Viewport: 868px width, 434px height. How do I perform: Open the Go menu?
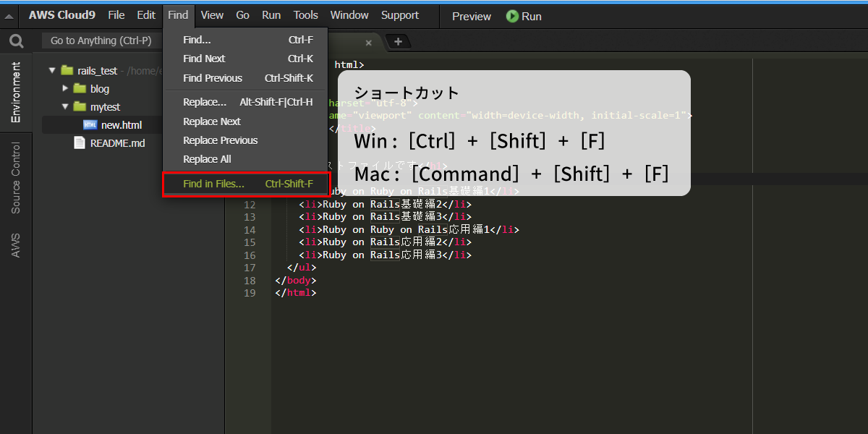coord(243,15)
